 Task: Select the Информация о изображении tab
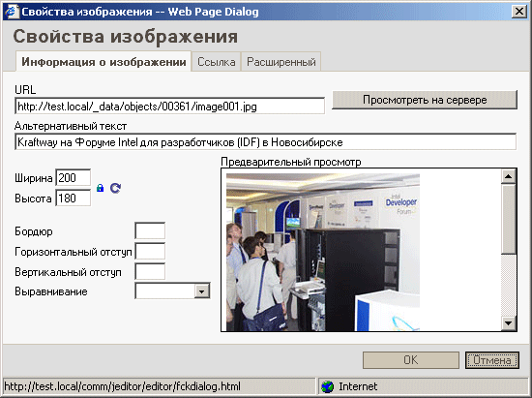(103, 62)
